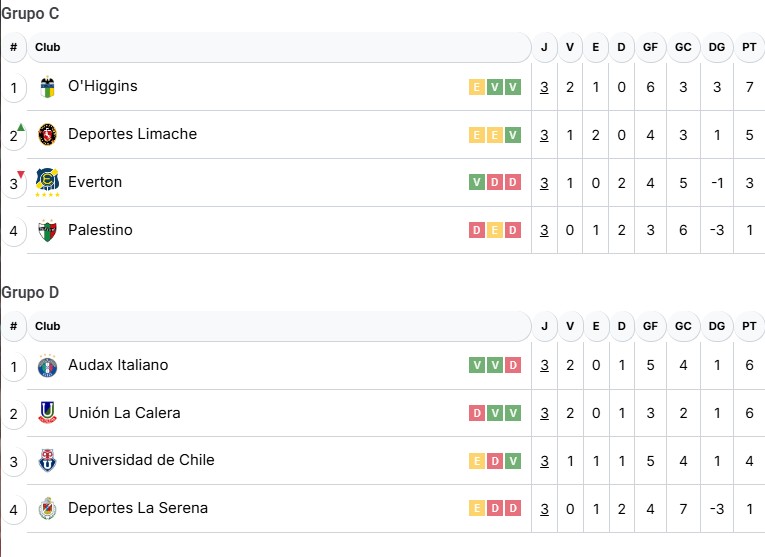Open the Universidad de Chile team link
Image resolution: width=765 pixels, height=557 pixels.
pyautogui.click(x=141, y=461)
